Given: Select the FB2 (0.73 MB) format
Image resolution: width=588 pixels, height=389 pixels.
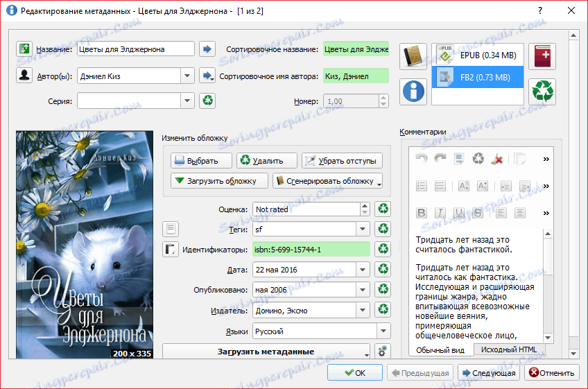Looking at the screenshot, I should pyautogui.click(x=477, y=77).
